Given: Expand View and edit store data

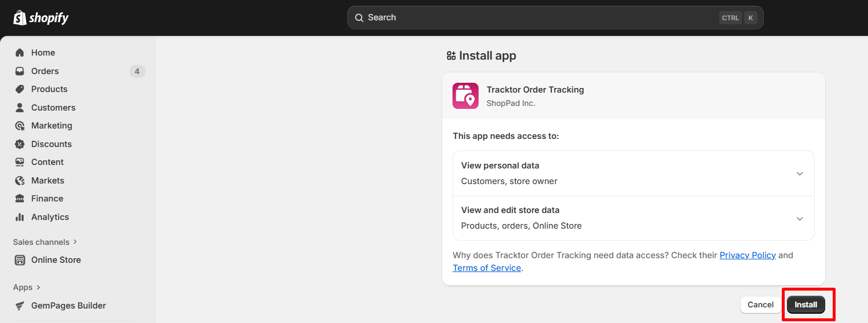Looking at the screenshot, I should click(x=800, y=218).
